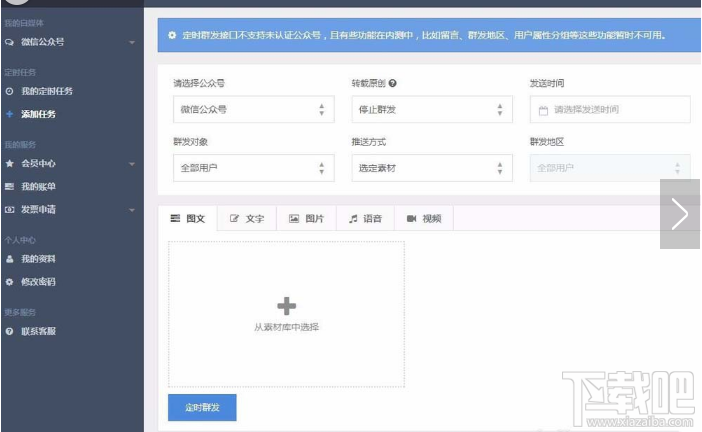Expand the 发票申请 sidebar menu arrow
Image resolution: width=702 pixels, height=432 pixels.
132,210
